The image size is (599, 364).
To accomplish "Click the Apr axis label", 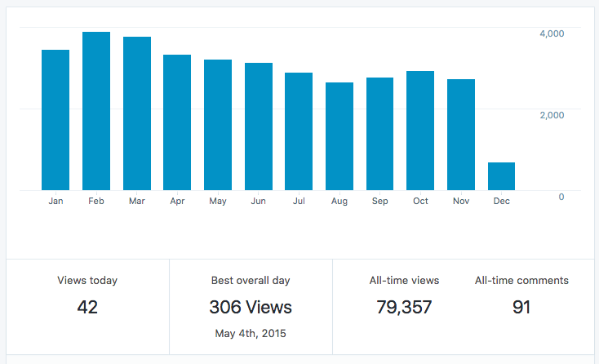I will 177,202.
